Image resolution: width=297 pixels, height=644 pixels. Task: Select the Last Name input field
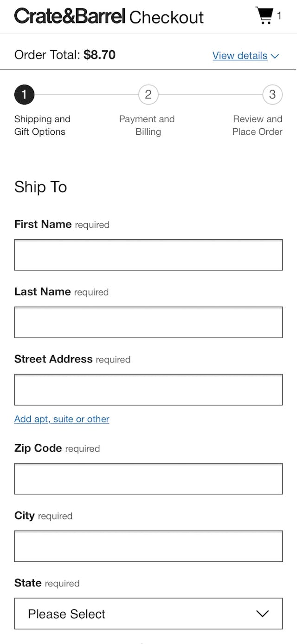pyautogui.click(x=148, y=322)
